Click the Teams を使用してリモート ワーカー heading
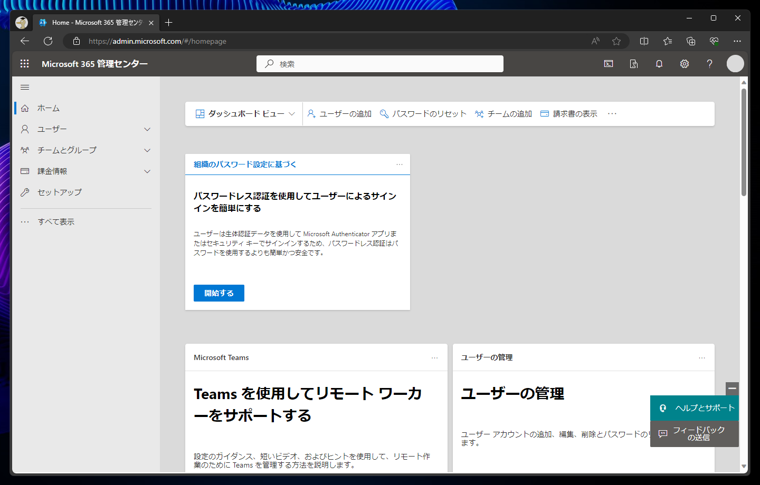This screenshot has width=760, height=485. (308, 405)
